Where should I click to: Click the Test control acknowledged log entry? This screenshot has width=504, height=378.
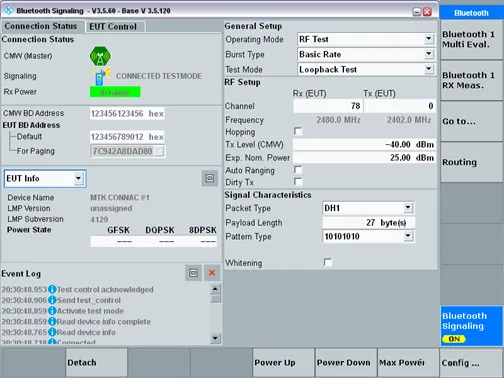pyautogui.click(x=105, y=289)
